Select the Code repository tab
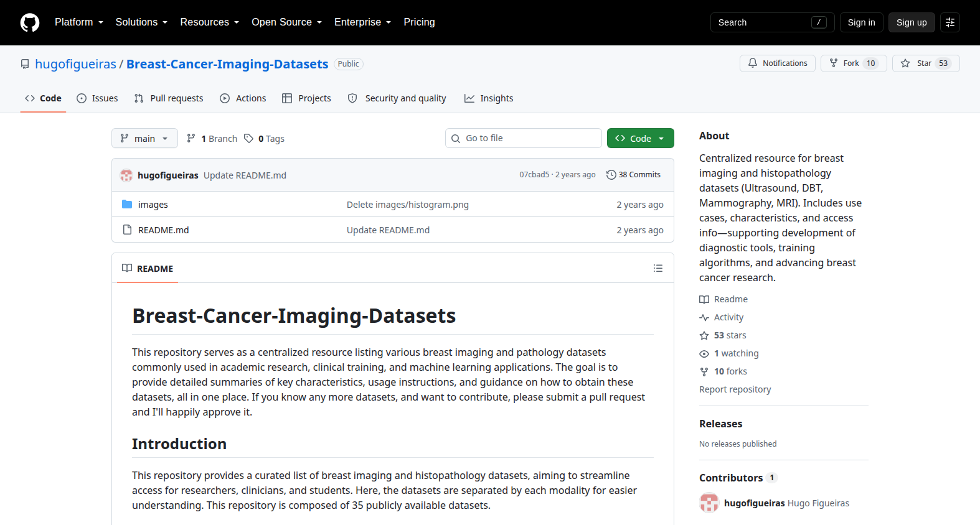 (43, 98)
